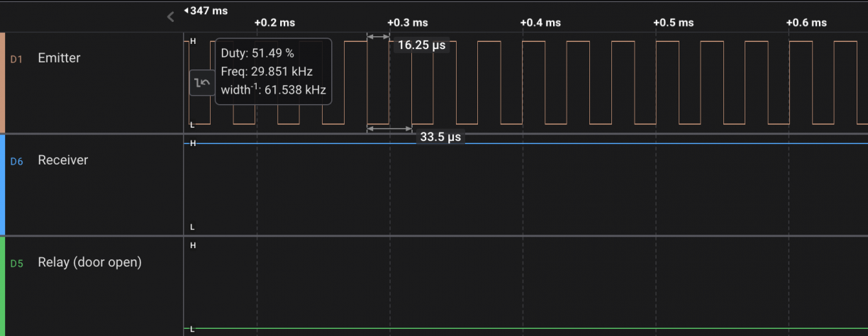Select the Emitter channel label
868x336 pixels.
[x=59, y=58]
